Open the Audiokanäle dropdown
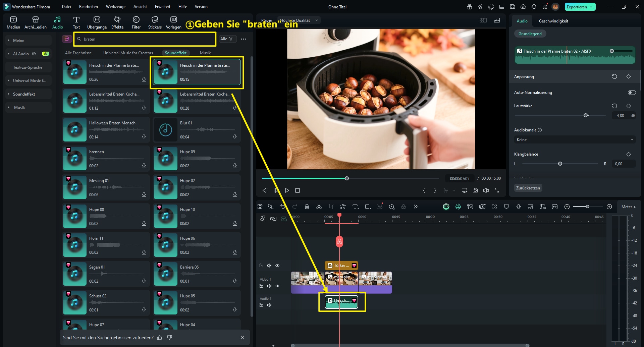The image size is (644, 347). tap(574, 140)
